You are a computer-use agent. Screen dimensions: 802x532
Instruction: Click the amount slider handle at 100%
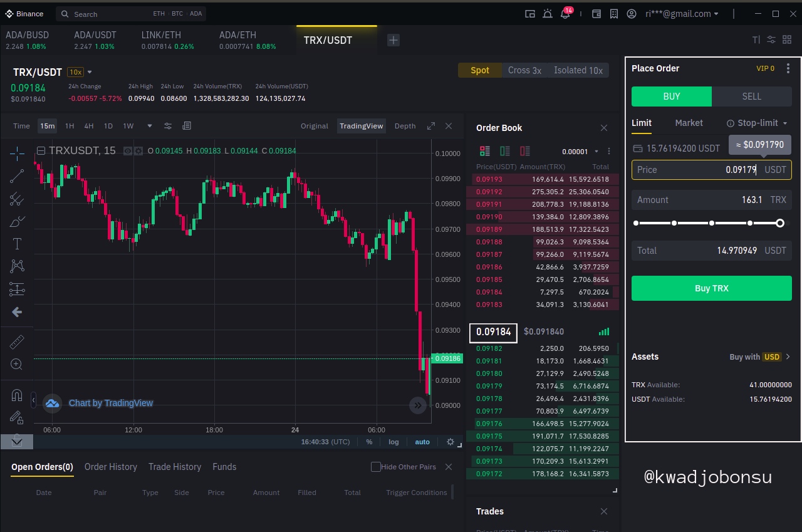[x=780, y=223]
